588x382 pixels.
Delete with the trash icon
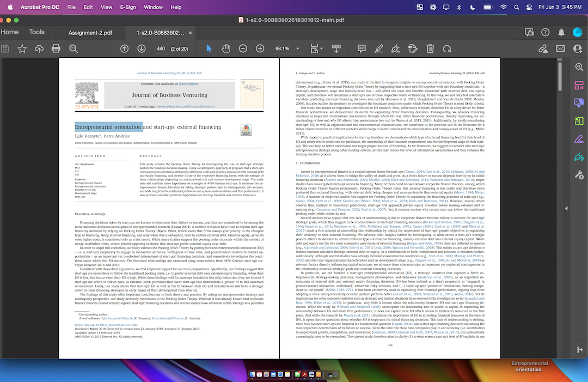(x=430, y=48)
